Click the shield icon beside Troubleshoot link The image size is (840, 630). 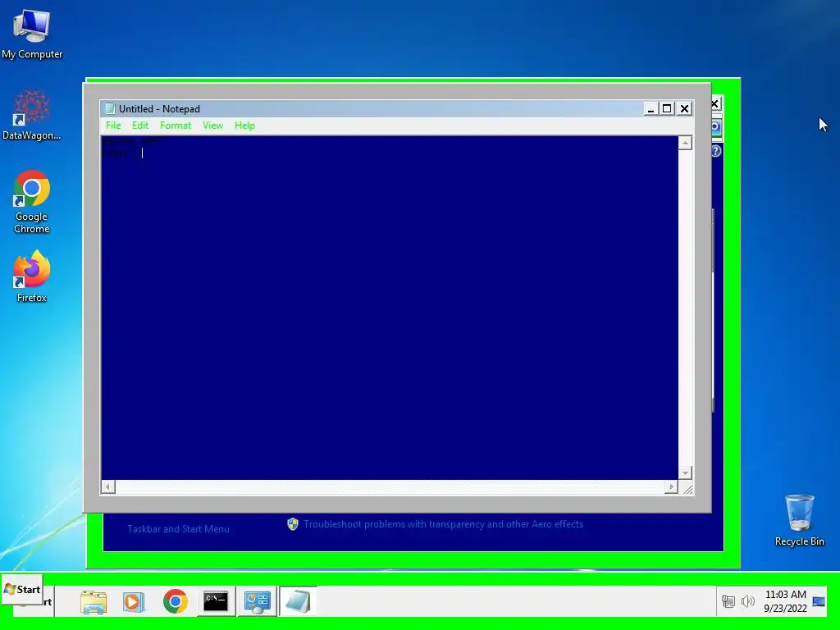pos(293,524)
